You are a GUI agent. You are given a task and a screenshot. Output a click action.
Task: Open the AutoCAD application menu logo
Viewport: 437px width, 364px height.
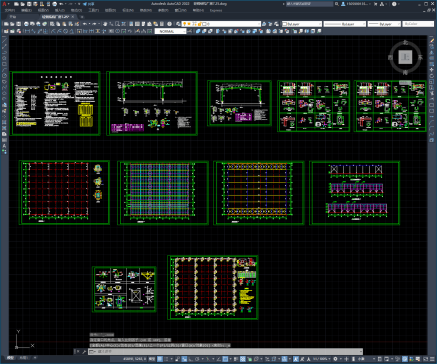(4, 4)
